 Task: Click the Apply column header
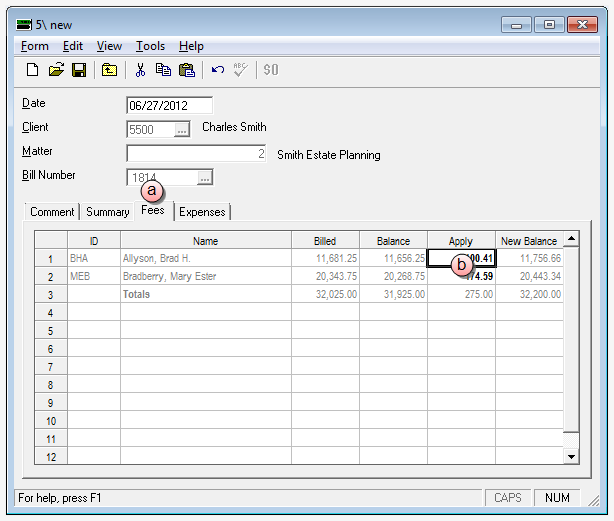(x=461, y=240)
